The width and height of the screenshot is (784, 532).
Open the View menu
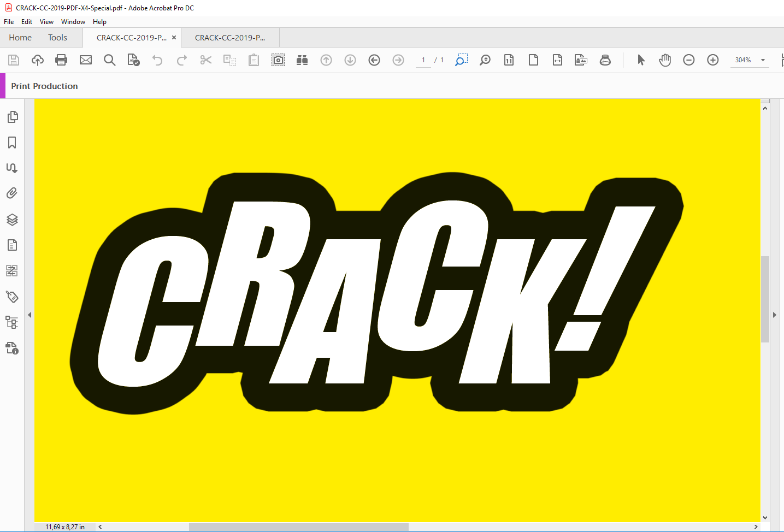[46, 22]
